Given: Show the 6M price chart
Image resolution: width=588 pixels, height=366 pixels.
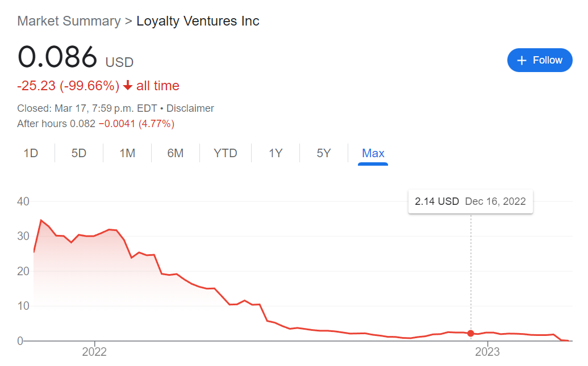Looking at the screenshot, I should pyautogui.click(x=176, y=153).
